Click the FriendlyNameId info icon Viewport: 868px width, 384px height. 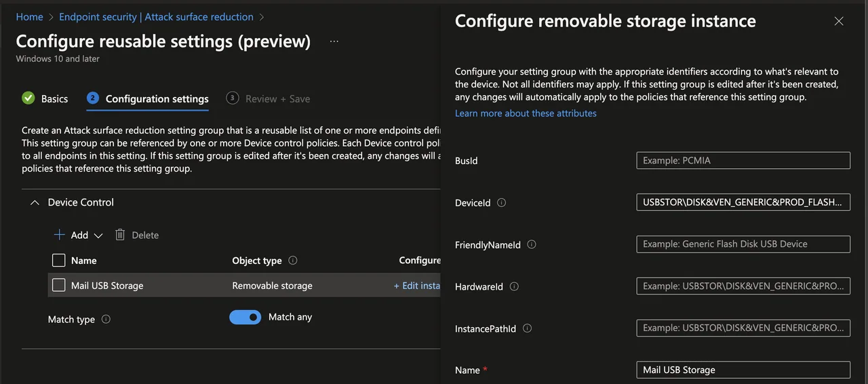coord(532,244)
